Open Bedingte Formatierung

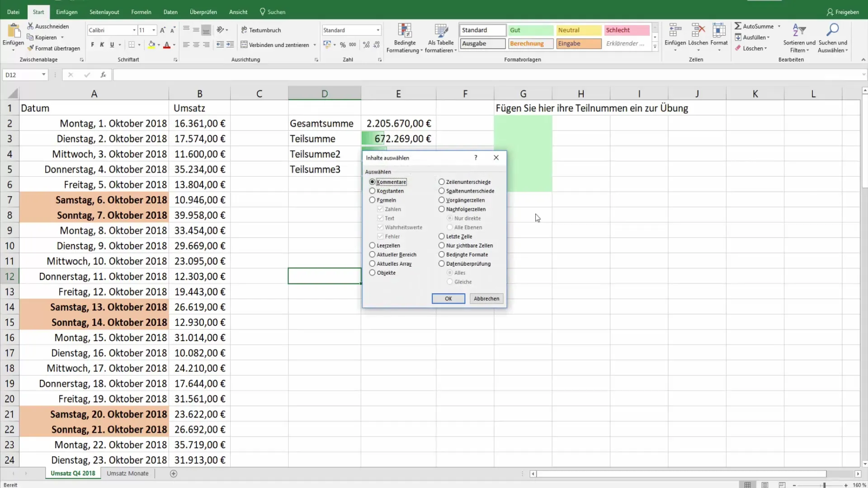click(405, 38)
